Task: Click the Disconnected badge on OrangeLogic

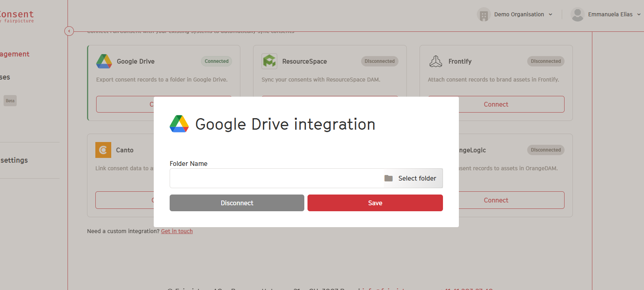Action: coord(546,150)
